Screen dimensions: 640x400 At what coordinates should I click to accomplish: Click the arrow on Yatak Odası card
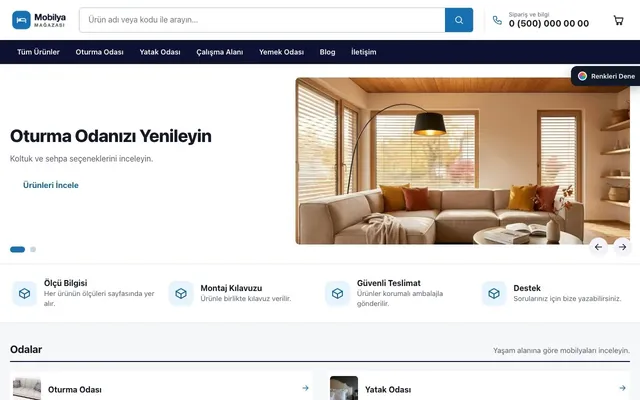622,388
